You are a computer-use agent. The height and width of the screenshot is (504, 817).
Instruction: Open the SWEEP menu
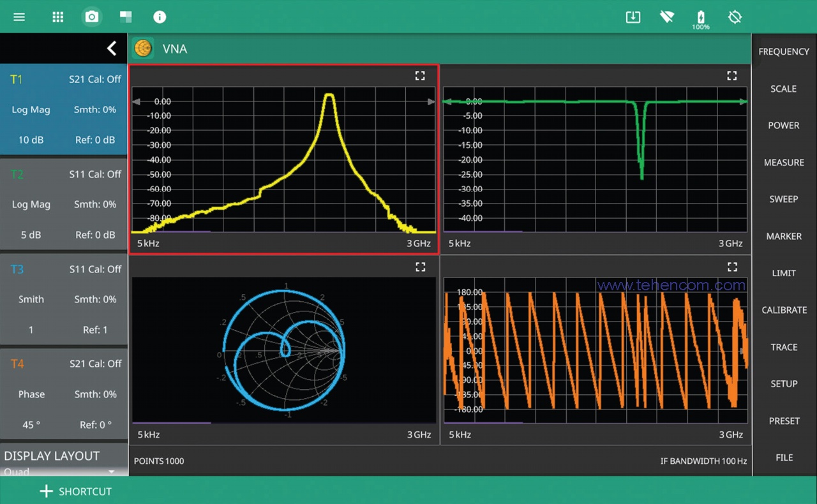coord(784,199)
